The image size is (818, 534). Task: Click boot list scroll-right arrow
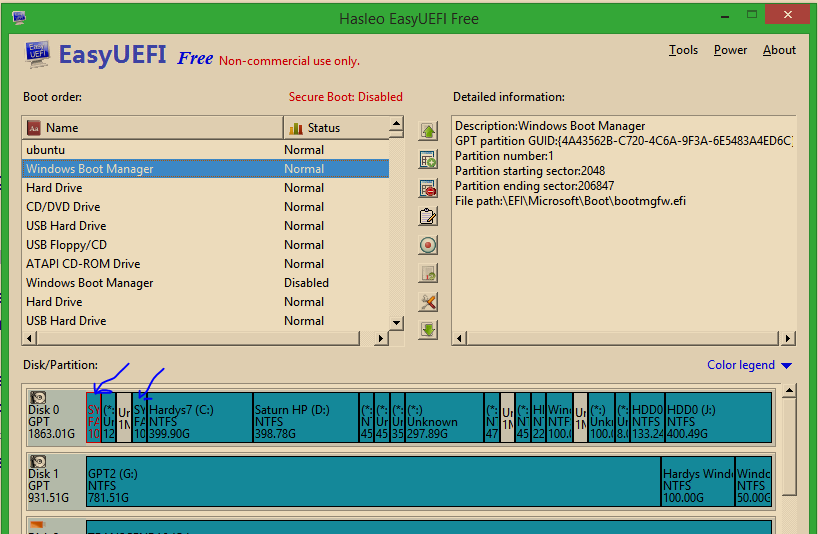click(381, 338)
